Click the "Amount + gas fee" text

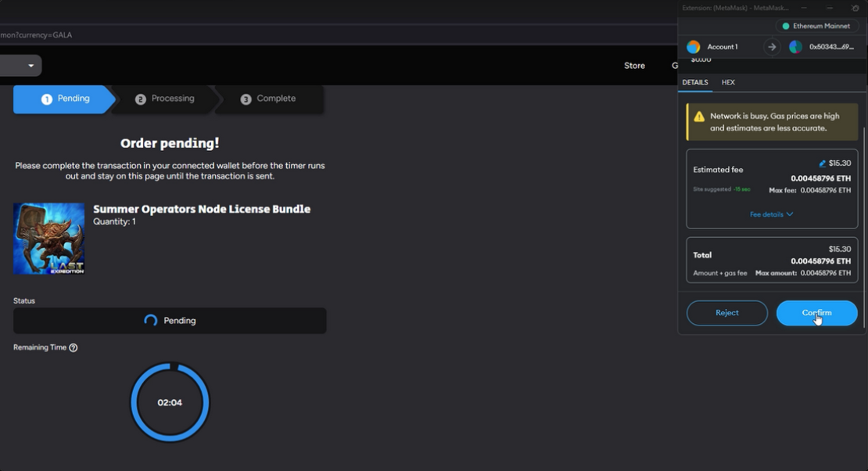[720, 273]
